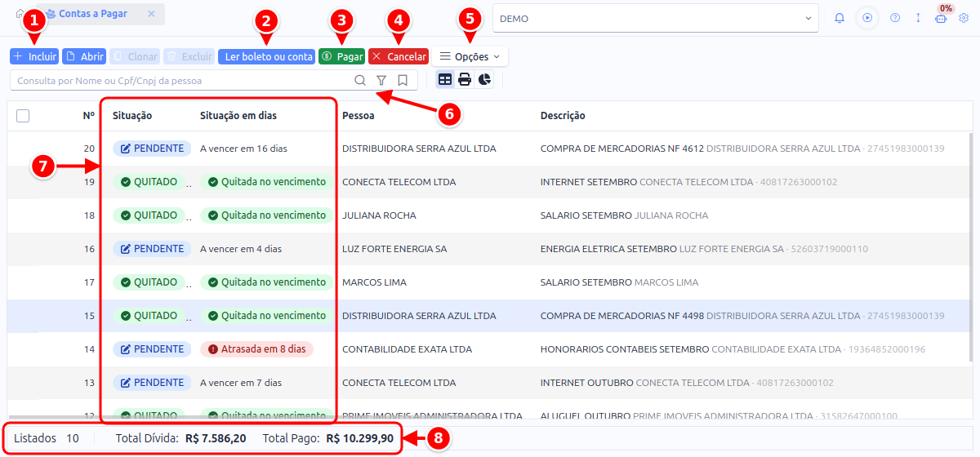Image resolution: width=980 pixels, height=457 pixels.
Task: Click row number 13 cell
Action: [x=90, y=383]
